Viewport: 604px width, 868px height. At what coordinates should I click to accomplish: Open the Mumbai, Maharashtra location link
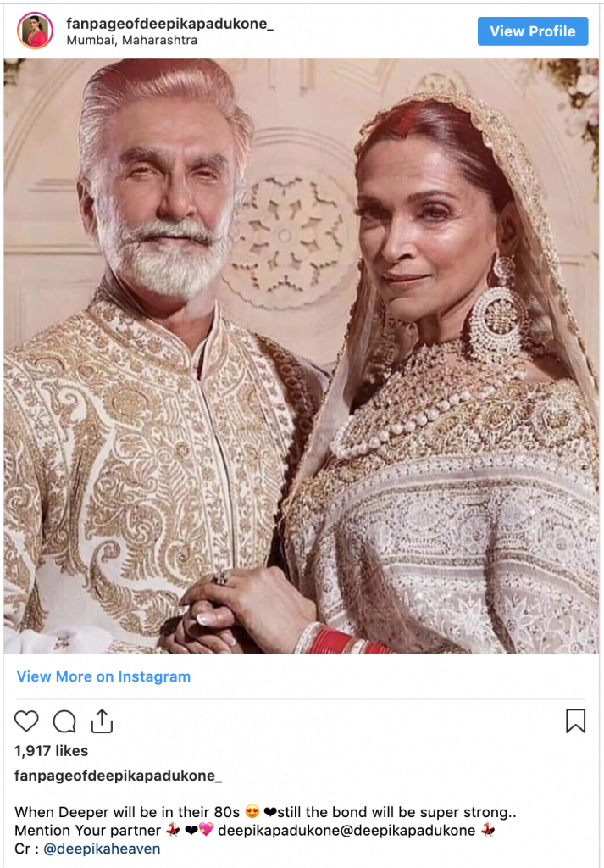pyautogui.click(x=131, y=41)
